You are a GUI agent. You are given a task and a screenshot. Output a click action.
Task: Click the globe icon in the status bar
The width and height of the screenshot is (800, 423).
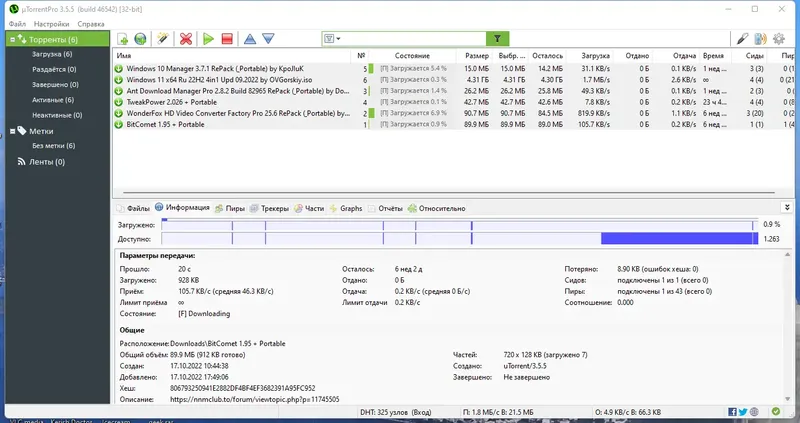[754, 412]
